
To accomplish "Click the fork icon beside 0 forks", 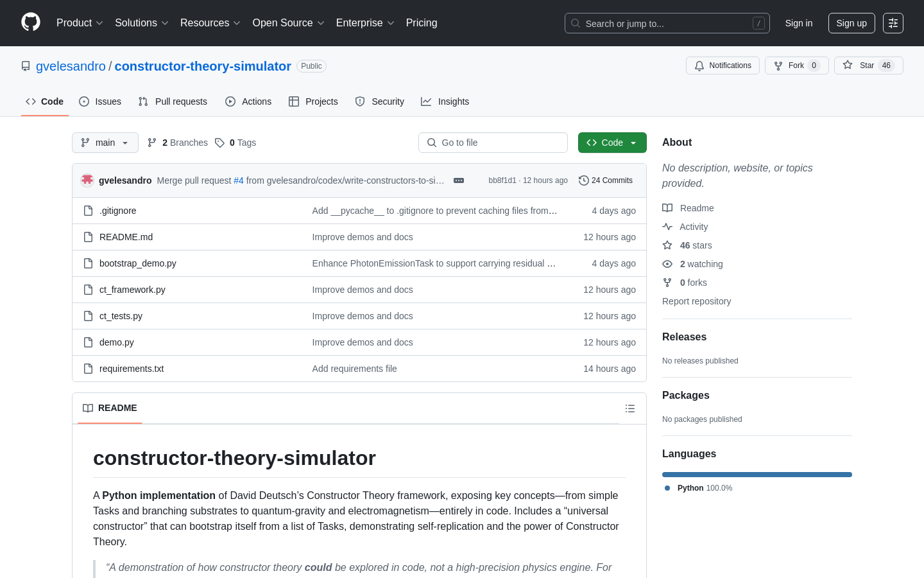I will (x=667, y=283).
